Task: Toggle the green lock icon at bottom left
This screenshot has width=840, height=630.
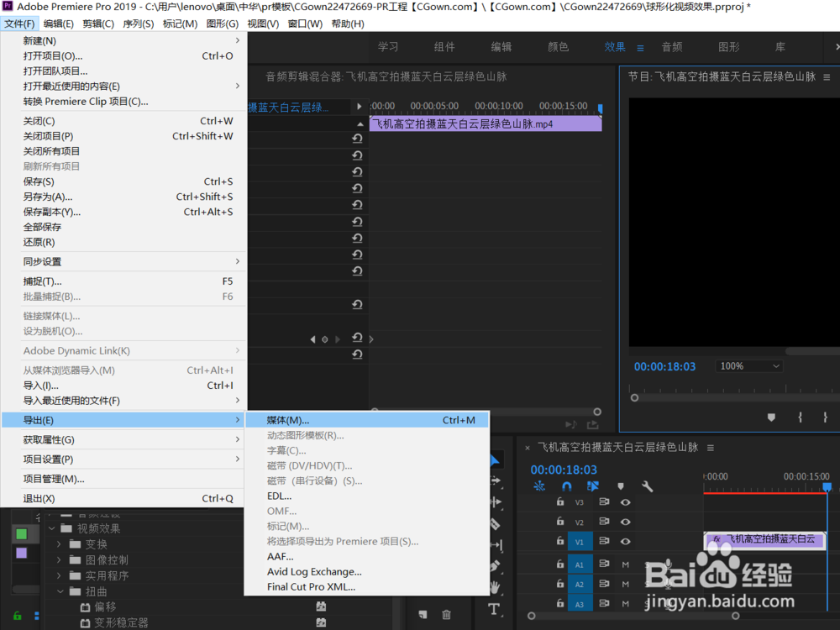Action: [x=17, y=616]
